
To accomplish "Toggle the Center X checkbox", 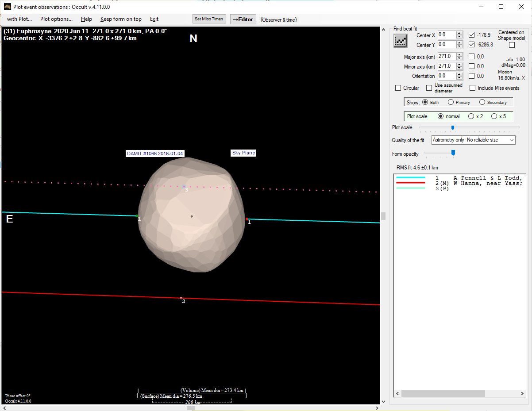I will click(472, 35).
